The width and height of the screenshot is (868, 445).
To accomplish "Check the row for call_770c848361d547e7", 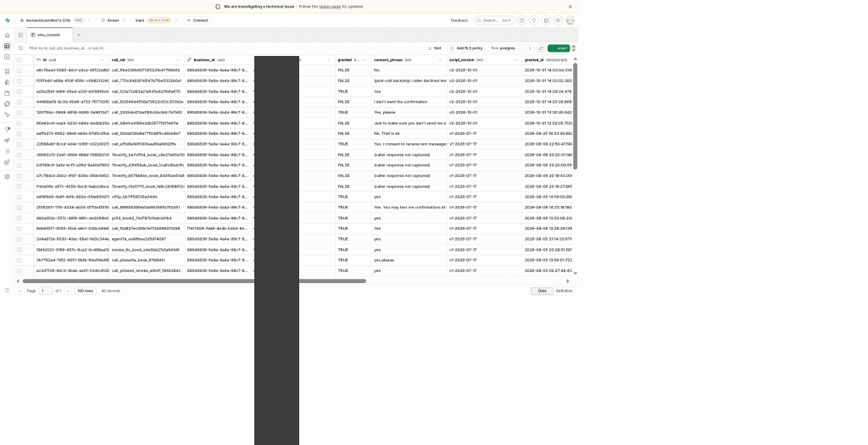I will pos(19,81).
